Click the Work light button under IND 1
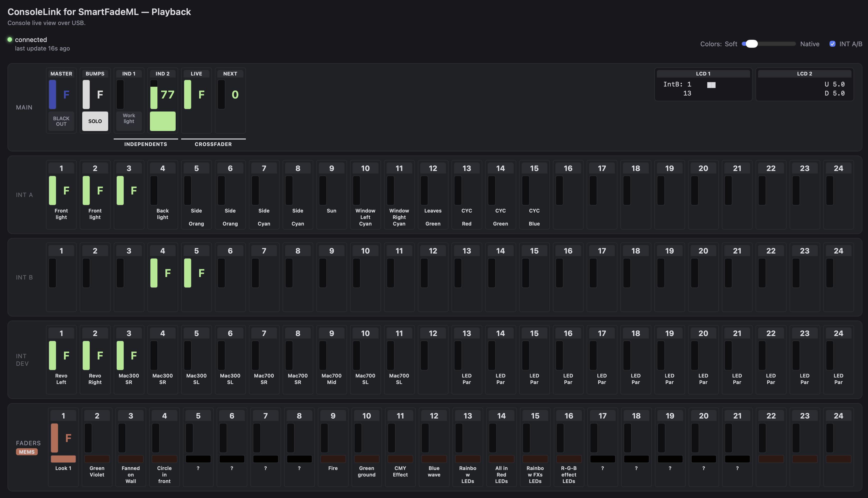Viewport: 868px width, 498px height. 129,121
